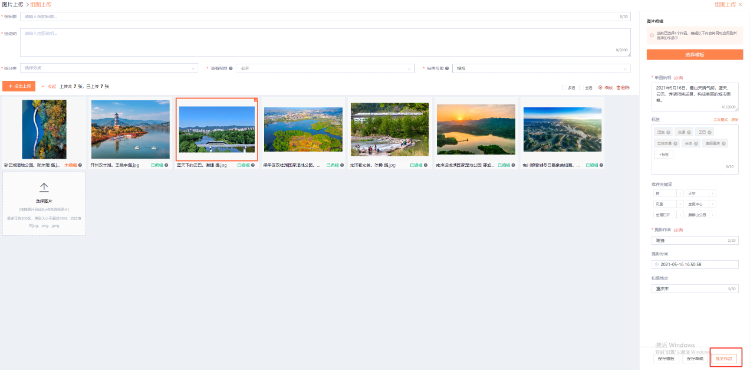Click the orange 选择模板 button
This screenshot has width=750, height=370.
(x=695, y=54)
